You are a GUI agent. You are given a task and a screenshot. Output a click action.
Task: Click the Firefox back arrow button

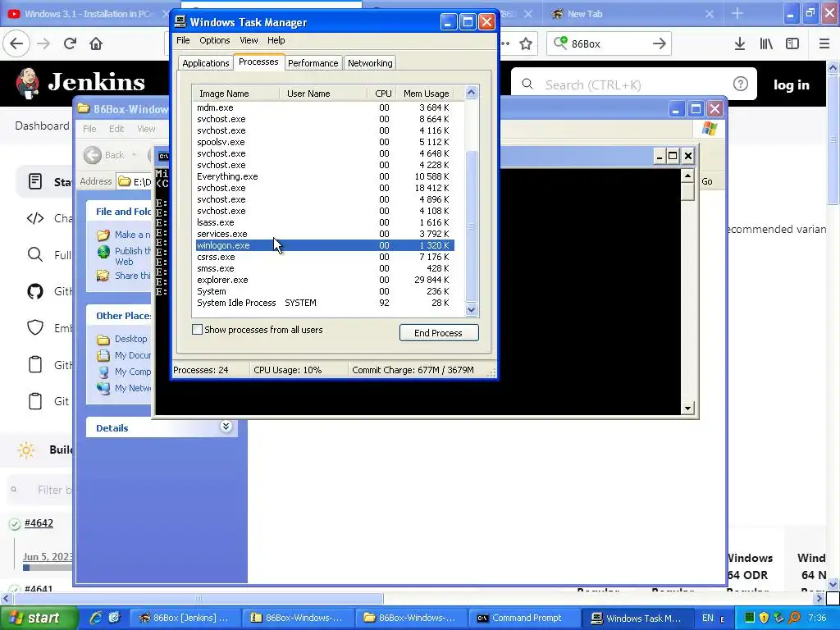coord(16,43)
